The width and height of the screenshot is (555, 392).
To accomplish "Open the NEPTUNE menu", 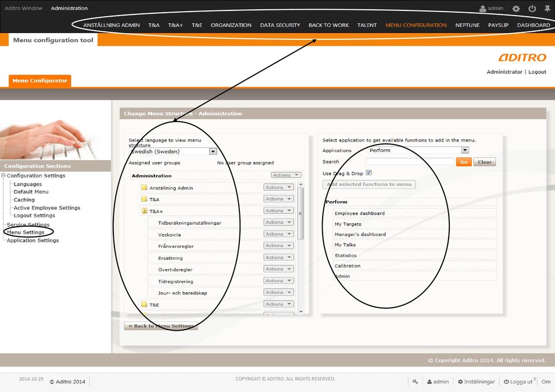I will (467, 25).
